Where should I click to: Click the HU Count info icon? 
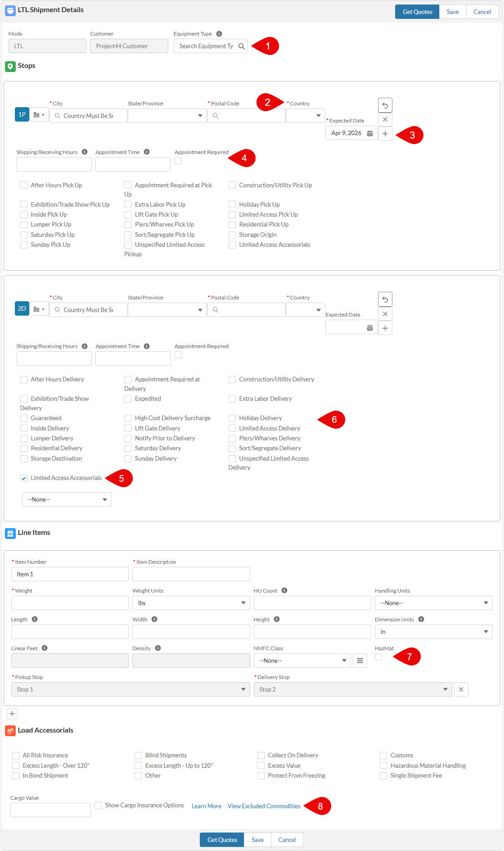coord(284,590)
